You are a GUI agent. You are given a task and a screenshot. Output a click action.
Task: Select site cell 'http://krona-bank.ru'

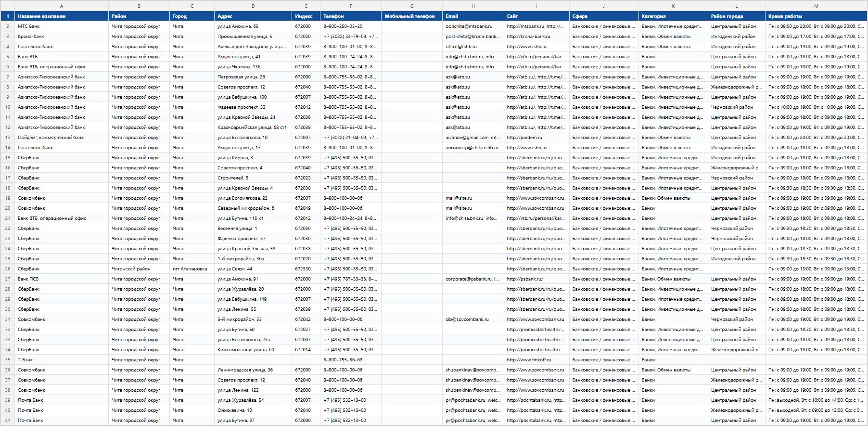536,37
